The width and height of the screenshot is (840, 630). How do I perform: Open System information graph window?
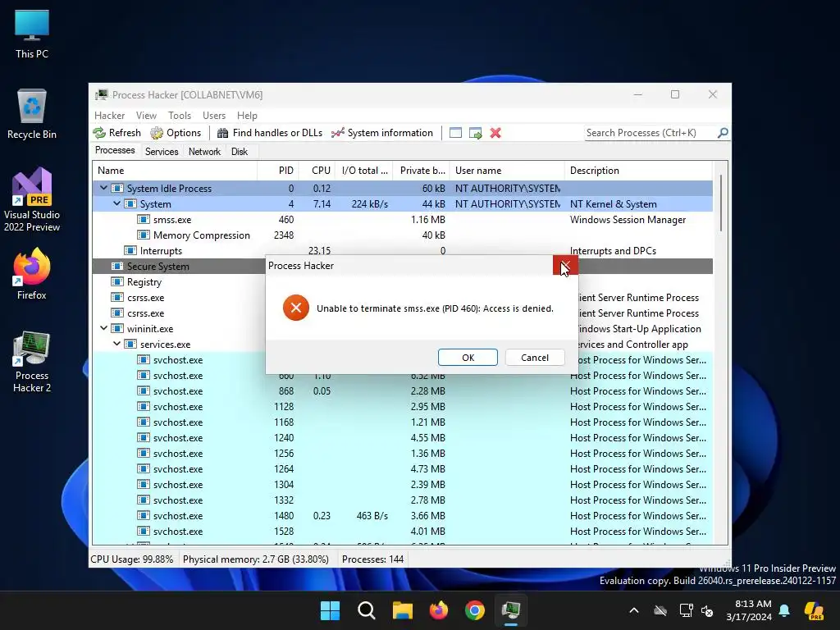(382, 133)
